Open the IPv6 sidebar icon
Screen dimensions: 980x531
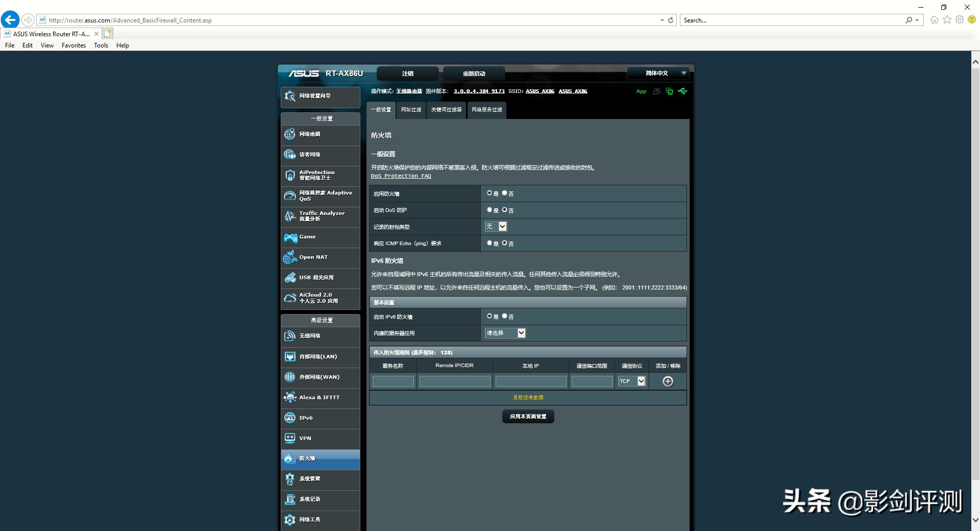click(x=290, y=418)
